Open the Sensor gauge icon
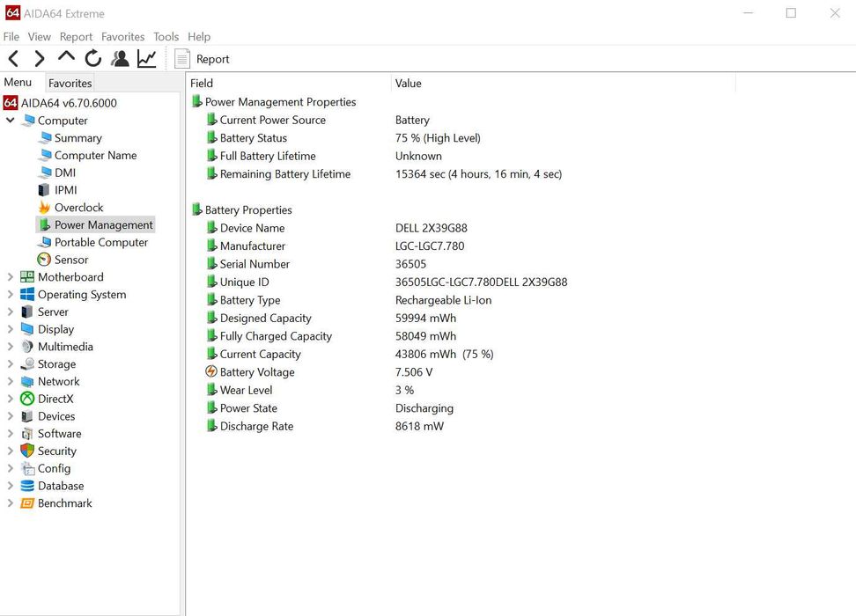The height and width of the screenshot is (616, 856). pyautogui.click(x=44, y=260)
